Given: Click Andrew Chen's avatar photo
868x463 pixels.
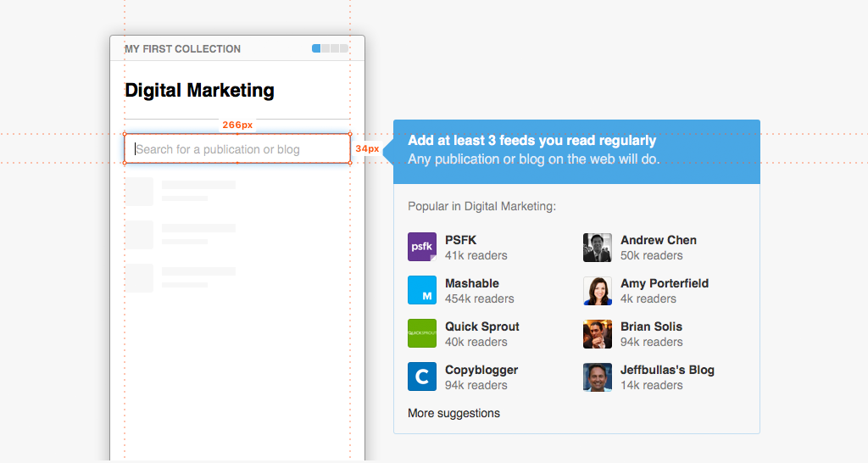Looking at the screenshot, I should (x=598, y=247).
